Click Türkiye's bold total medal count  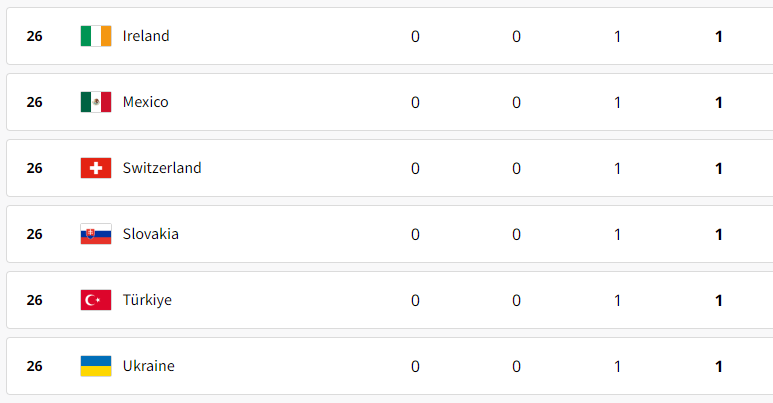pyautogui.click(x=719, y=300)
